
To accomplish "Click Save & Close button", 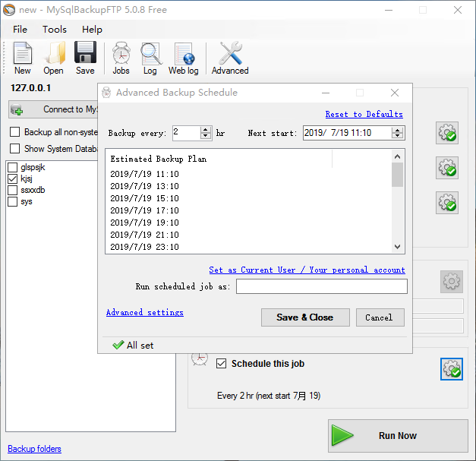I will coord(305,317).
